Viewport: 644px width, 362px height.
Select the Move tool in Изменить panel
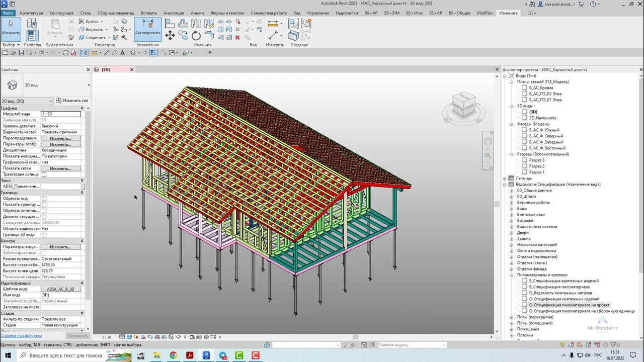coord(170,35)
